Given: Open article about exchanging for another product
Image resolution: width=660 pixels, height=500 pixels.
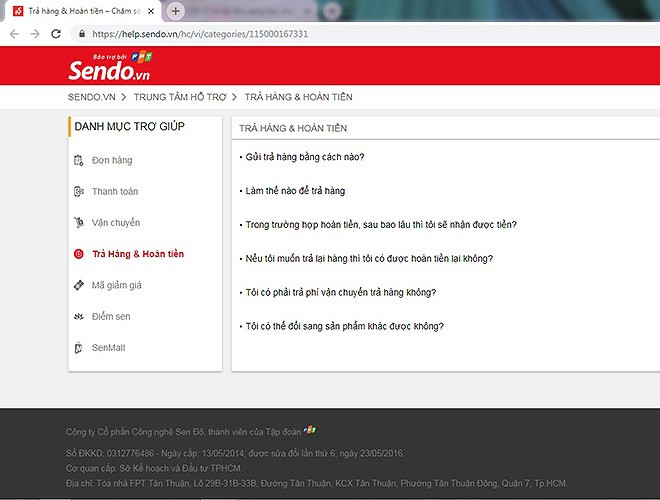Looking at the screenshot, I should tap(345, 326).
